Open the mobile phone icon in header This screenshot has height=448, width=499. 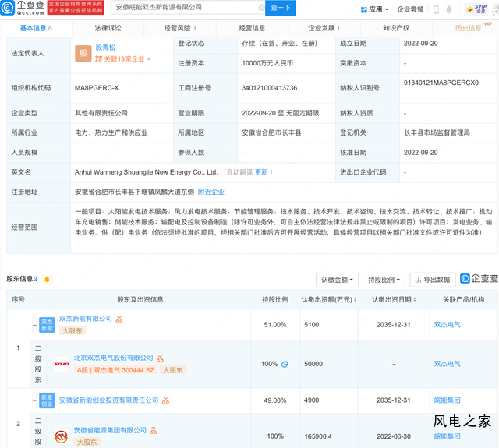[437, 9]
